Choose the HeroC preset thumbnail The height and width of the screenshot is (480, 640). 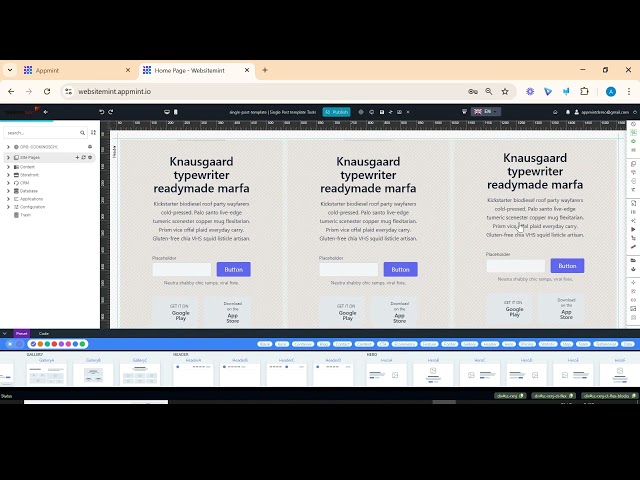(x=480, y=375)
